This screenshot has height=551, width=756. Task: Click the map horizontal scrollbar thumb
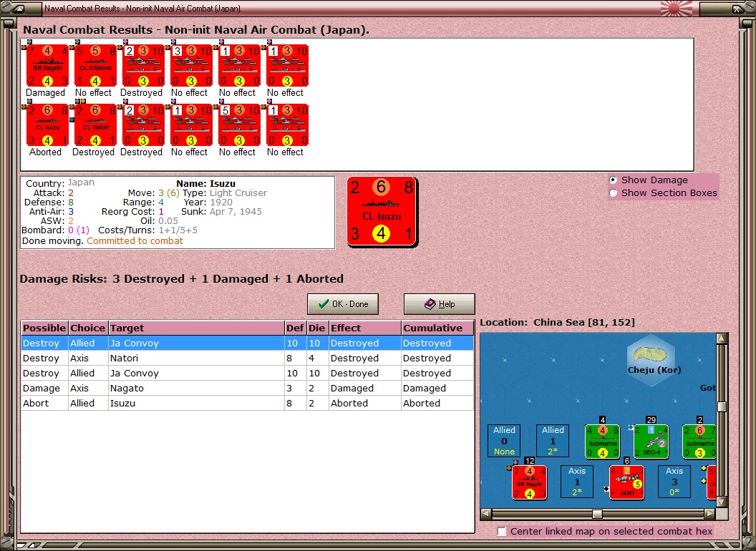pos(597,514)
